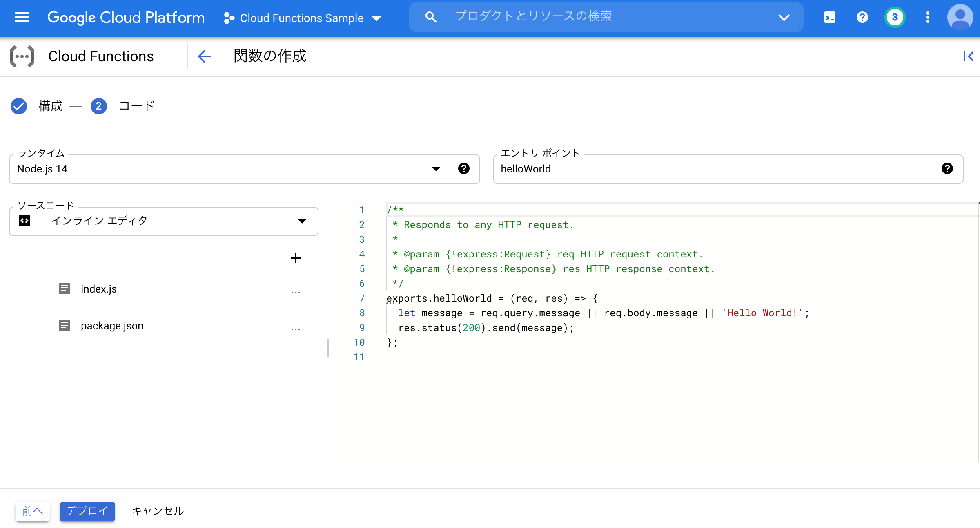Open the help question mark icon

(862, 17)
